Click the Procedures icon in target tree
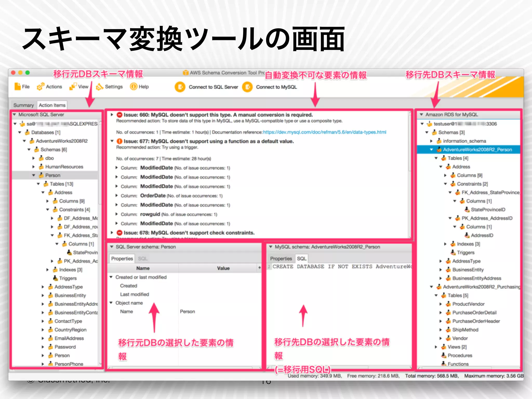The width and height of the screenshot is (532, 399). click(444, 355)
